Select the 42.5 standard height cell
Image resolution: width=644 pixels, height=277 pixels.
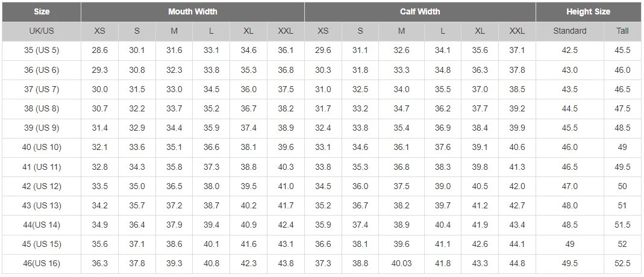tap(570, 51)
